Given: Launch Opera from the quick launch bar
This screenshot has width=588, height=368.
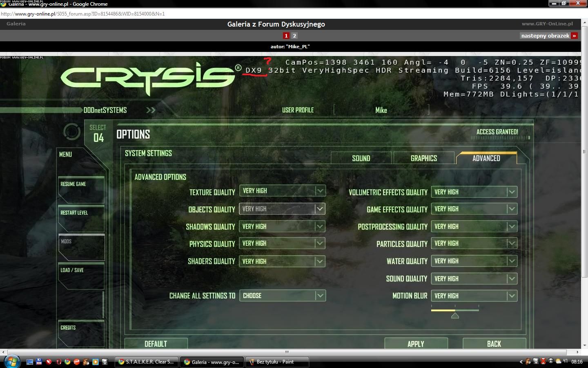Looking at the screenshot, I should [x=58, y=362].
